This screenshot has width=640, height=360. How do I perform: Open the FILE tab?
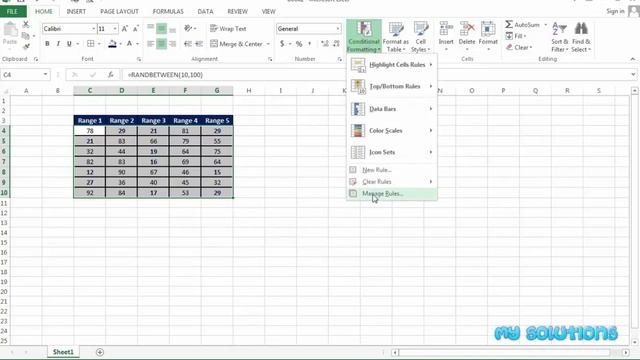(13, 11)
